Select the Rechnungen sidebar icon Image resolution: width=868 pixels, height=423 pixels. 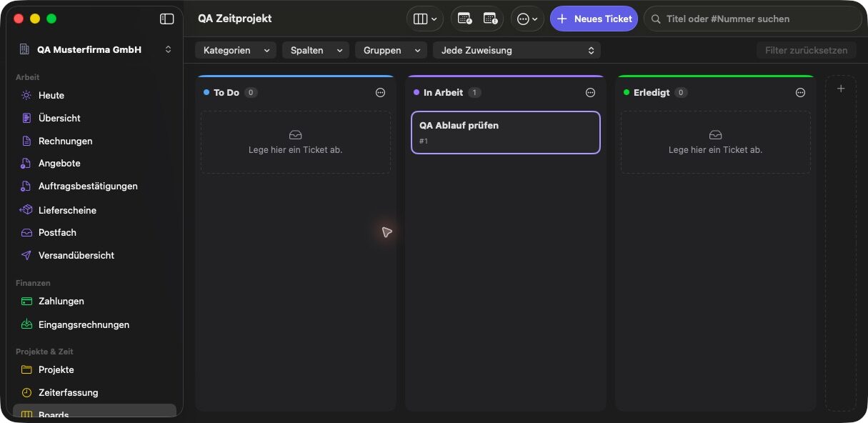pos(26,141)
